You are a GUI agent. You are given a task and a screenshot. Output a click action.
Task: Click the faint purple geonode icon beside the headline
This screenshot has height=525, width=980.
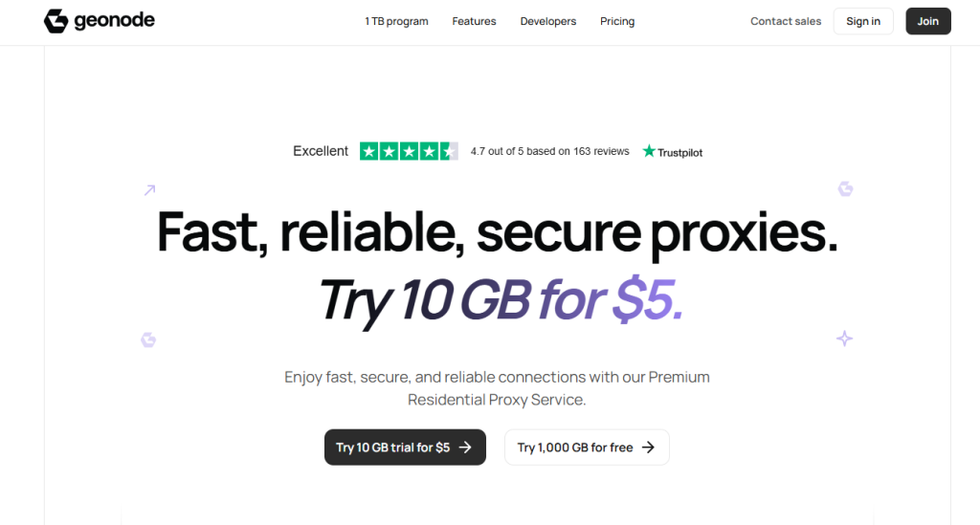pyautogui.click(x=846, y=188)
